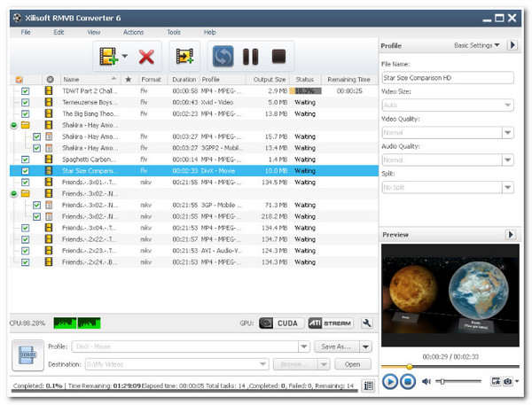Open the File menu
This screenshot has width=532, height=405.
click(26, 32)
